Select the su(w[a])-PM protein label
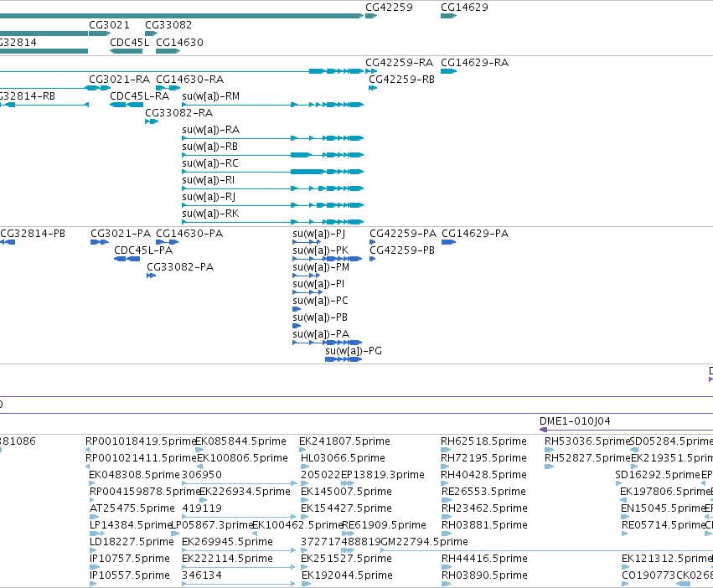713x588 pixels. pyautogui.click(x=321, y=267)
